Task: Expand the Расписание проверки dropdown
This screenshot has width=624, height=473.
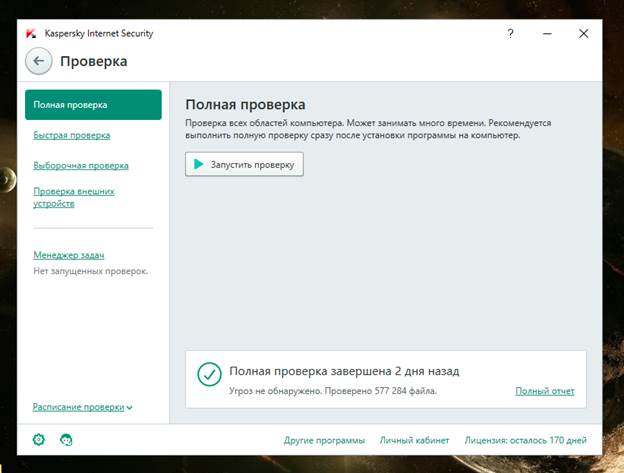Action: (x=82, y=407)
